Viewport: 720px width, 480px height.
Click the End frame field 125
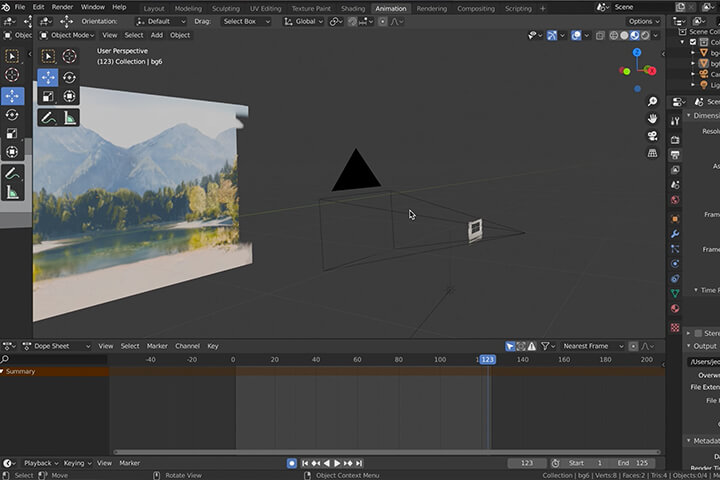[632, 463]
